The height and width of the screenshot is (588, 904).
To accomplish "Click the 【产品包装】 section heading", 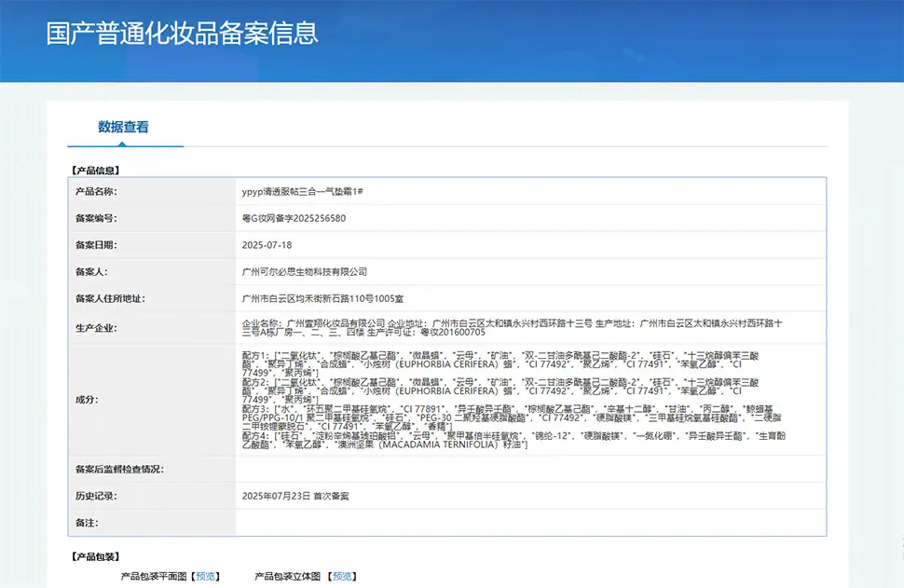I will tap(95, 556).
